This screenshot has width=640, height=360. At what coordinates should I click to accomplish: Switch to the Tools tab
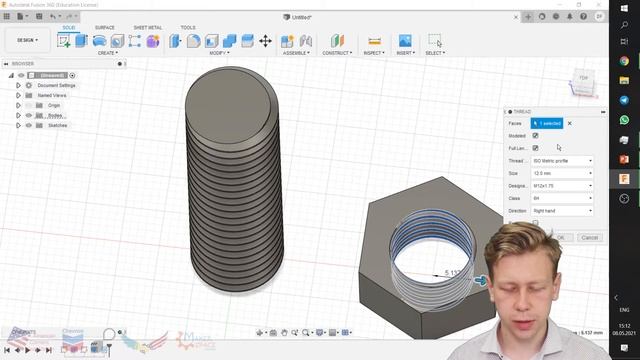point(188,27)
